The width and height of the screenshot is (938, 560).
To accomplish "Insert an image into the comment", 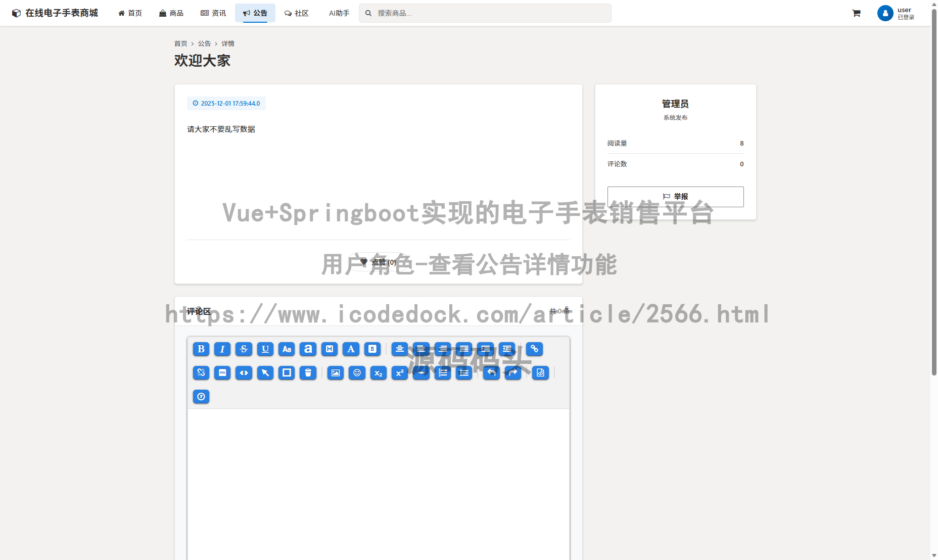I will [335, 373].
